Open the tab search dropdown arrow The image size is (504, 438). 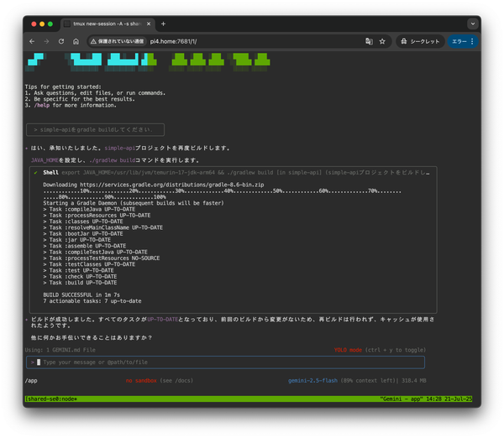click(474, 23)
